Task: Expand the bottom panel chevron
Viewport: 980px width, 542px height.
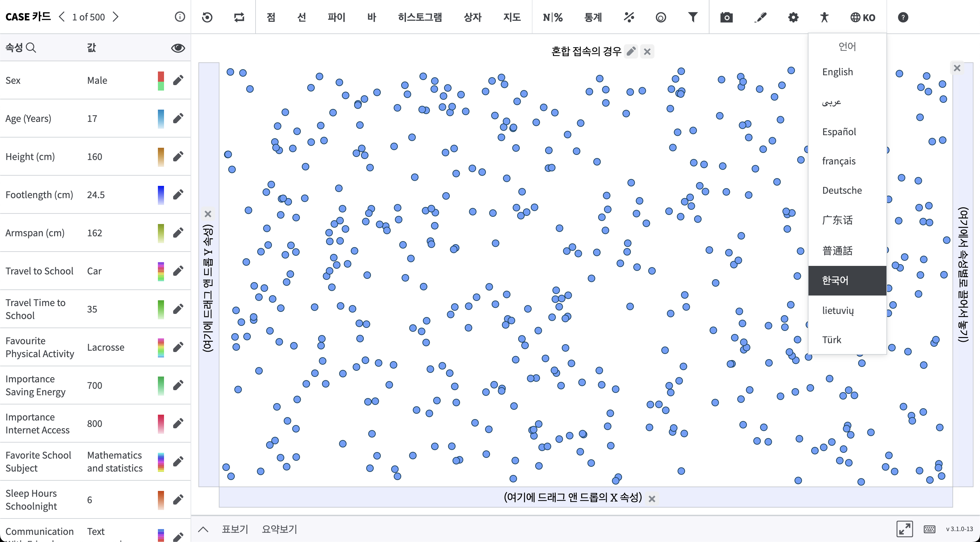Action: [x=203, y=529]
